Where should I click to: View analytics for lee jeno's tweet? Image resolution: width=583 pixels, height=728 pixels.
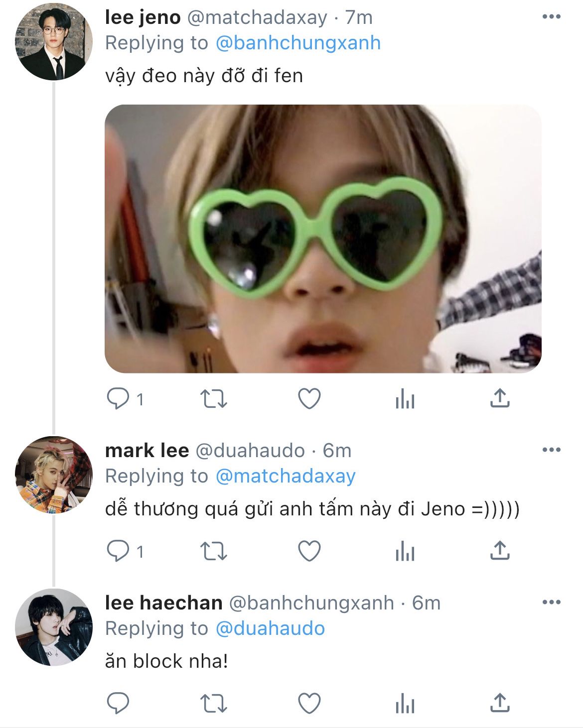(x=405, y=399)
